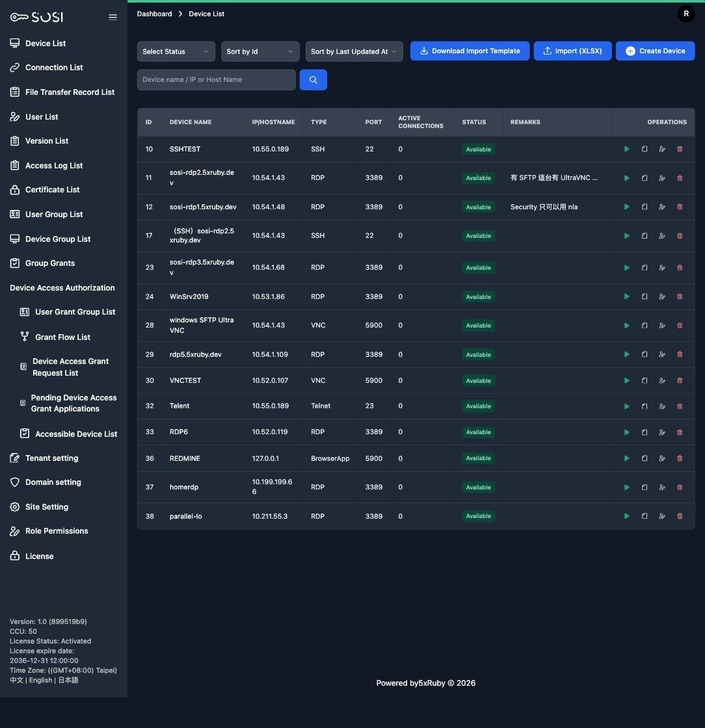The width and height of the screenshot is (705, 728).
Task: Click the user-edit icon for parallel-lo
Action: pos(662,516)
